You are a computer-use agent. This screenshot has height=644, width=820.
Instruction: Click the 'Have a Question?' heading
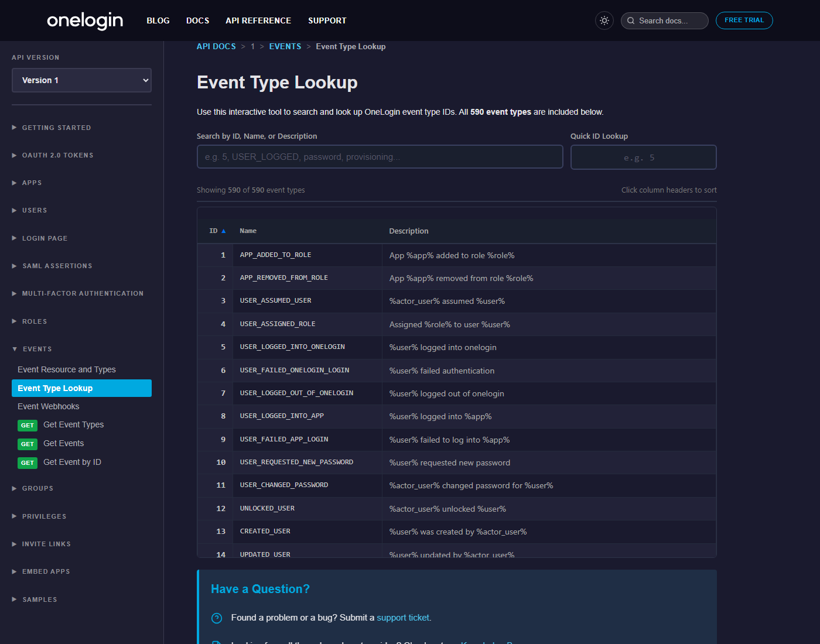coord(260,589)
